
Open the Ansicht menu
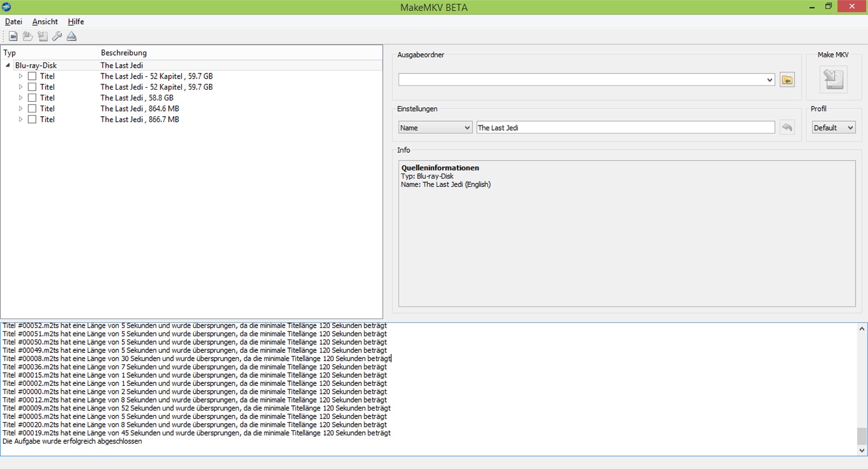point(45,21)
